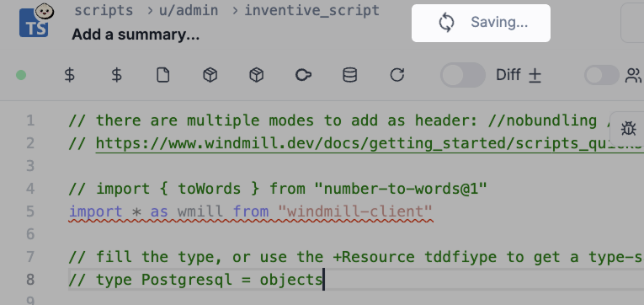Click the wmill identifier in the import
The image size is (644, 305).
coord(200,211)
